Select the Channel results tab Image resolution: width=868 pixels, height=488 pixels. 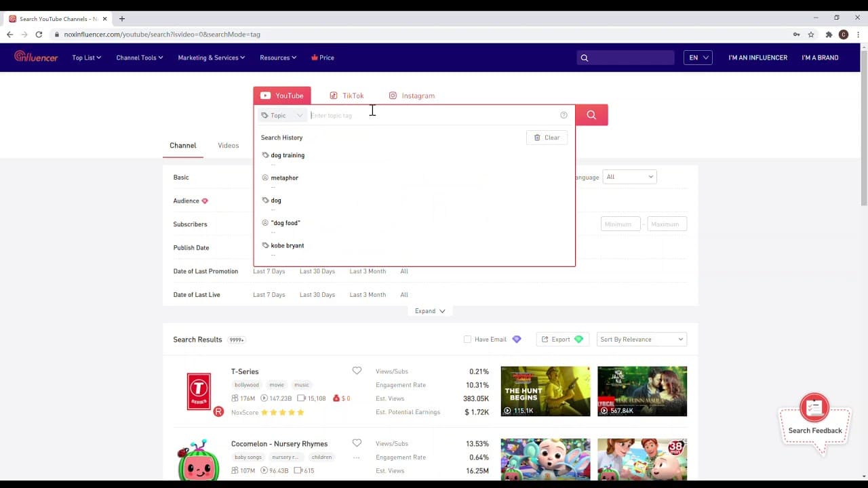pyautogui.click(x=183, y=145)
